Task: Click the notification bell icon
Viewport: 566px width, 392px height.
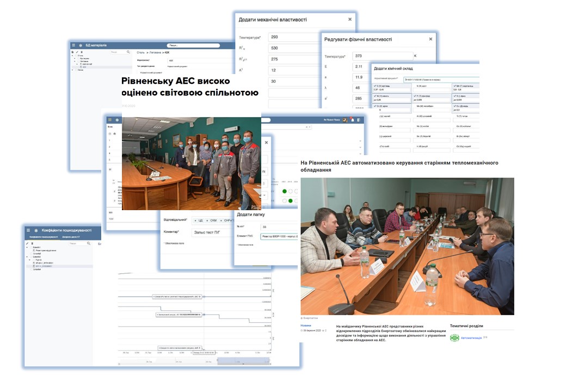Action: 352,119
